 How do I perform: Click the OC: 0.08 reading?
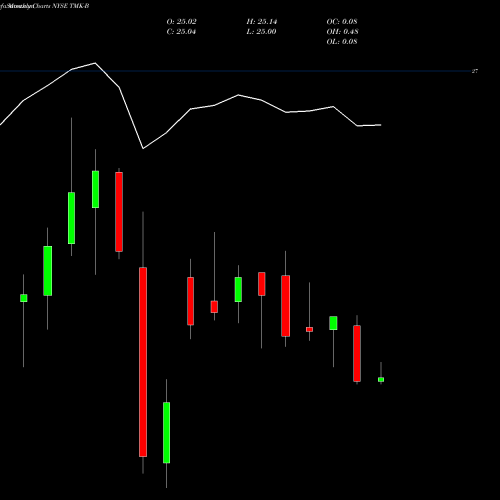coord(342,22)
